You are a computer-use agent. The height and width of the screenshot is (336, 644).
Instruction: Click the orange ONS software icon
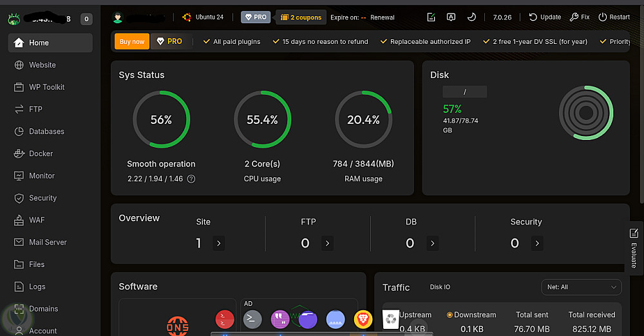click(x=178, y=326)
